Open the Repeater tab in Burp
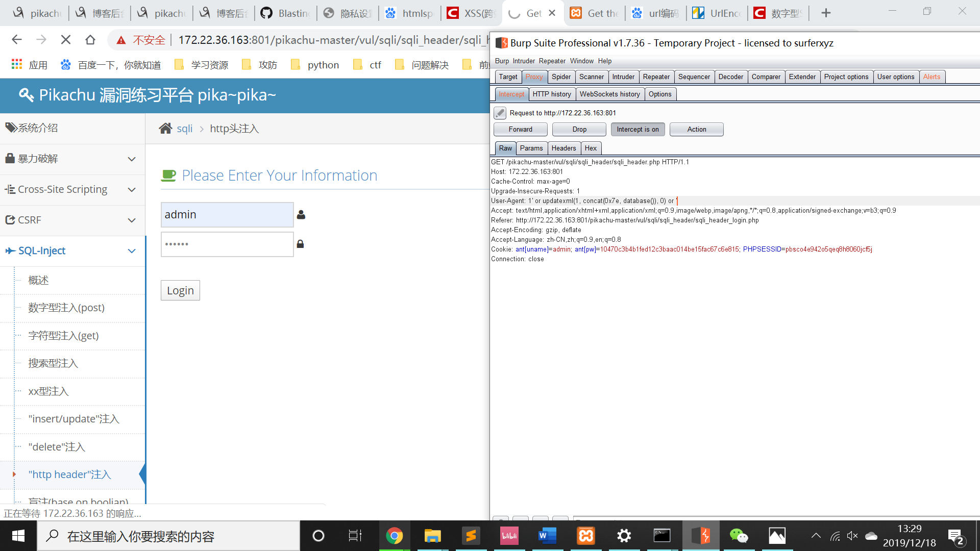Viewport: 980px width, 551px height. (x=656, y=77)
